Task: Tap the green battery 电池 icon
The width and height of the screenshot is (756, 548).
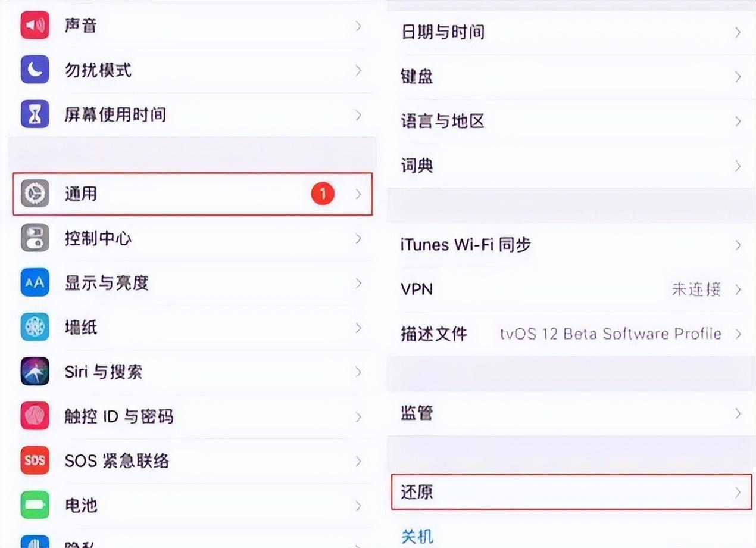Action: pyautogui.click(x=35, y=505)
